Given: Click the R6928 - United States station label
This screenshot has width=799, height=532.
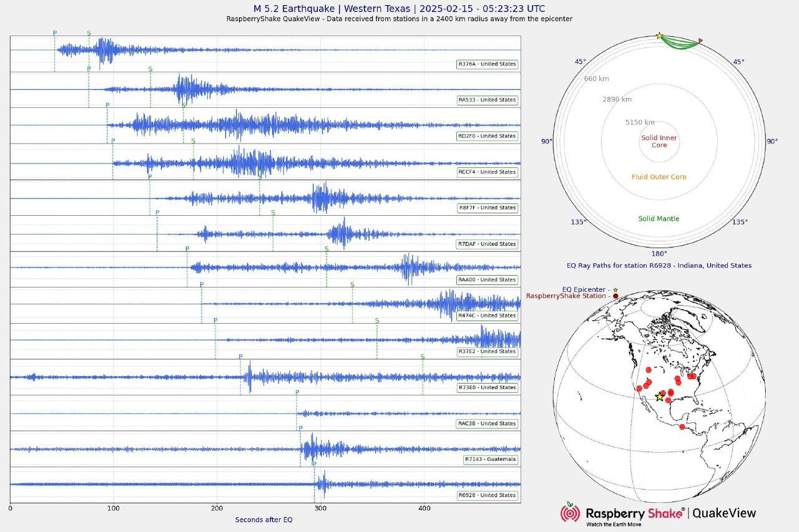Looking at the screenshot, I should click(x=487, y=495).
